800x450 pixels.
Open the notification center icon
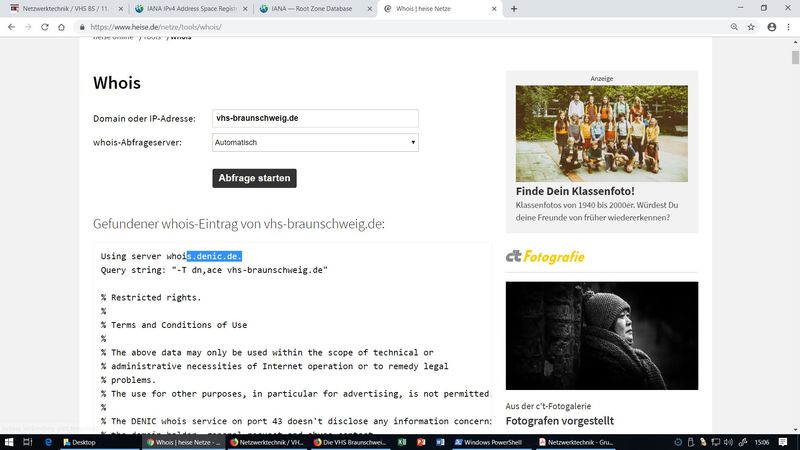(x=783, y=442)
